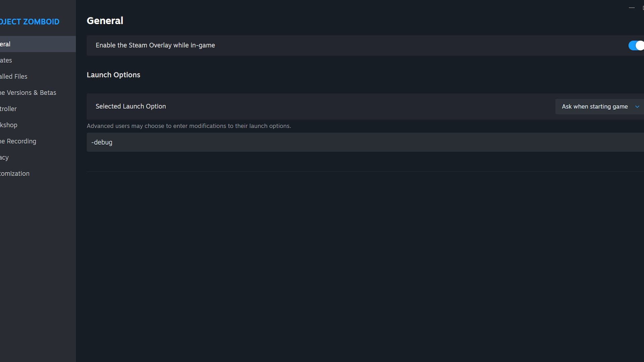Viewport: 644px width, 362px height.
Task: Click the Advanced users launch options hint text
Action: pos(189,126)
